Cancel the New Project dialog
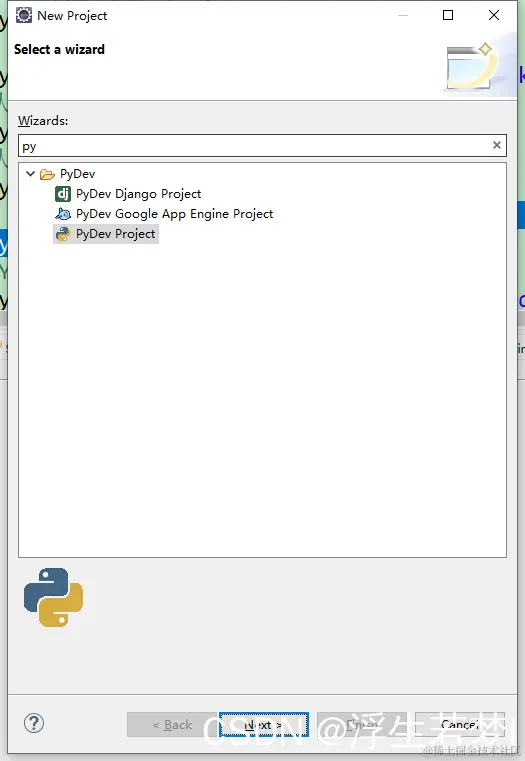The width and height of the screenshot is (525, 761). (x=460, y=725)
